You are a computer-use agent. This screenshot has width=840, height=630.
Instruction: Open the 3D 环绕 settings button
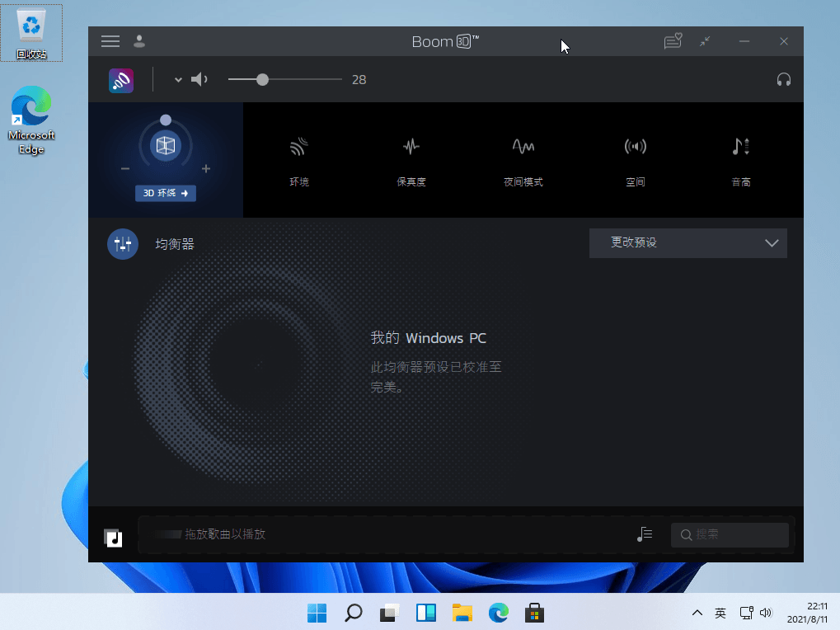(x=166, y=193)
